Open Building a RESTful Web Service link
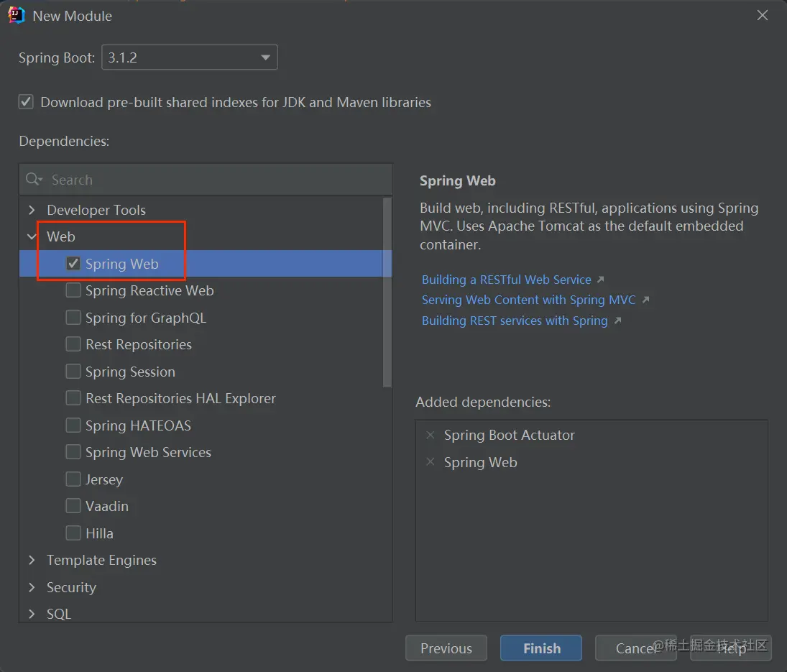787x672 pixels. (507, 280)
